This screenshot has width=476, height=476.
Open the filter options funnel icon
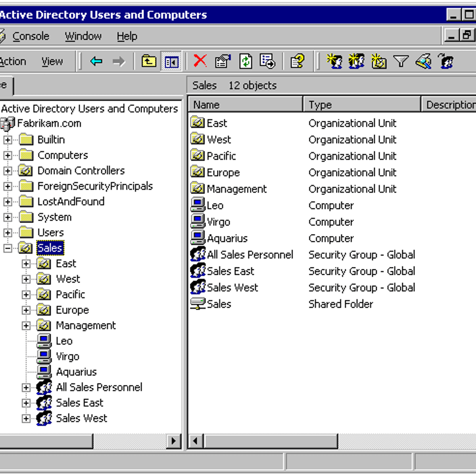tap(401, 61)
